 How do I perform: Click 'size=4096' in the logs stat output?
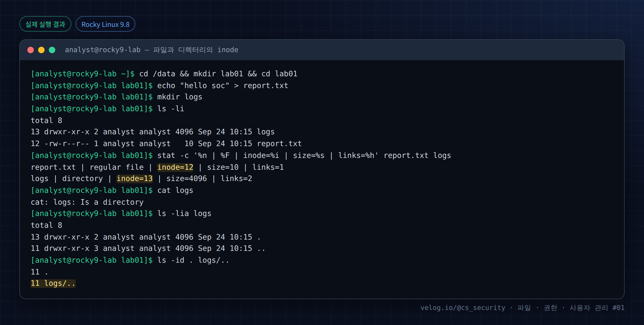pyautogui.click(x=187, y=179)
